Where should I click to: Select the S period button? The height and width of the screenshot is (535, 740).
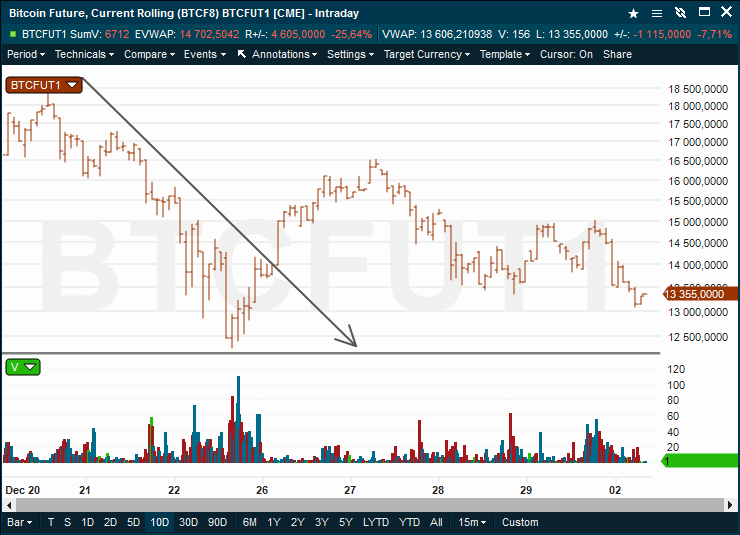click(67, 522)
